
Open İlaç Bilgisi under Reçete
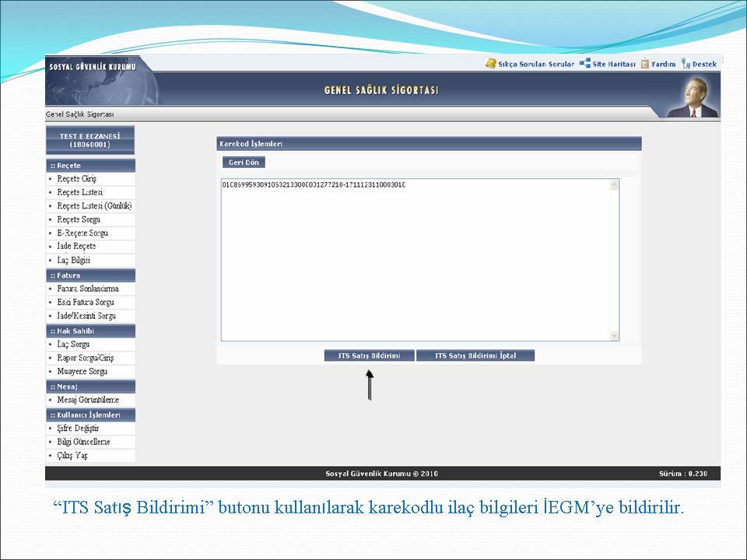point(74,261)
